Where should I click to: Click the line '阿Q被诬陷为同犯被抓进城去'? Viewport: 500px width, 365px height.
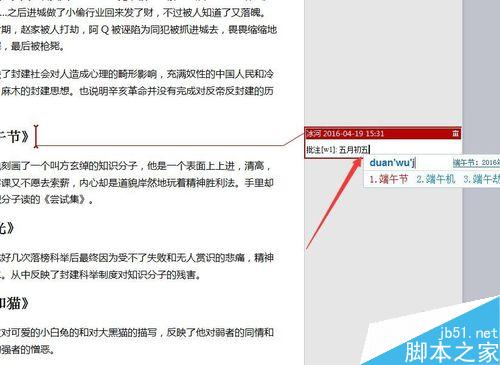[x=138, y=30]
